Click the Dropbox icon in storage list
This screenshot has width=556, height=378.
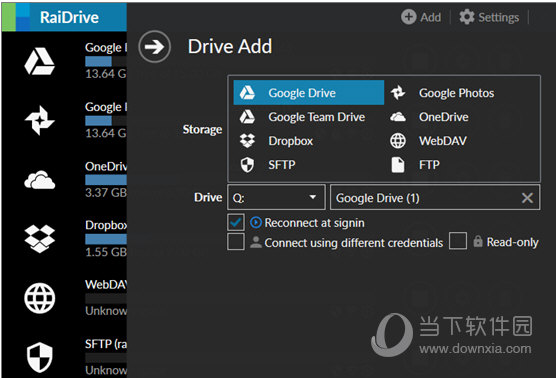tap(247, 140)
